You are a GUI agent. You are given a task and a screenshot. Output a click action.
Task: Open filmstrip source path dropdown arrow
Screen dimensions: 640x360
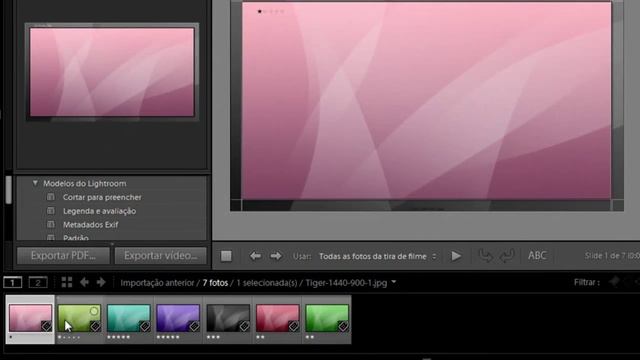pyautogui.click(x=394, y=282)
